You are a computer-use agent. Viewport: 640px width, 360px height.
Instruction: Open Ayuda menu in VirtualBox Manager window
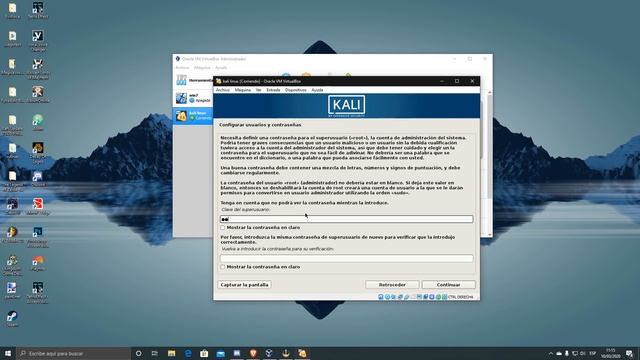tap(221, 68)
